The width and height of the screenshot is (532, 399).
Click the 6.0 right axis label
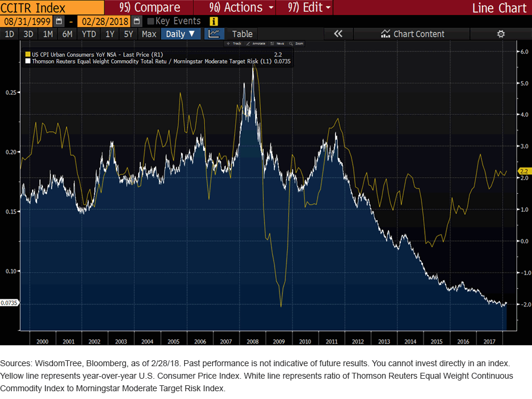(x=524, y=52)
